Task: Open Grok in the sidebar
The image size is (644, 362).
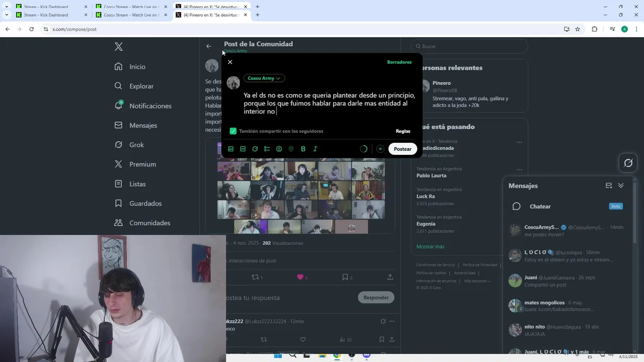Action: click(x=129, y=145)
